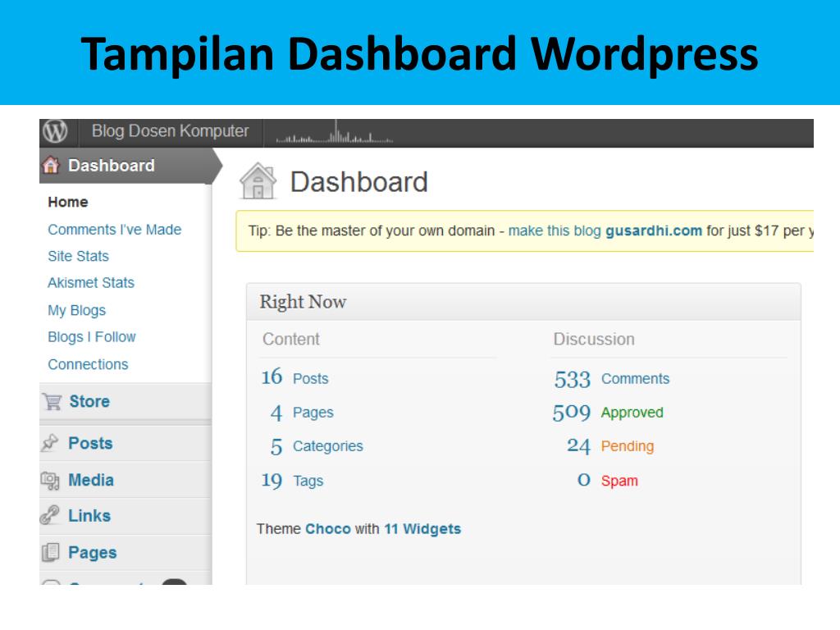Open the Comments link in Discussion
The width and height of the screenshot is (840, 630).
(636, 379)
